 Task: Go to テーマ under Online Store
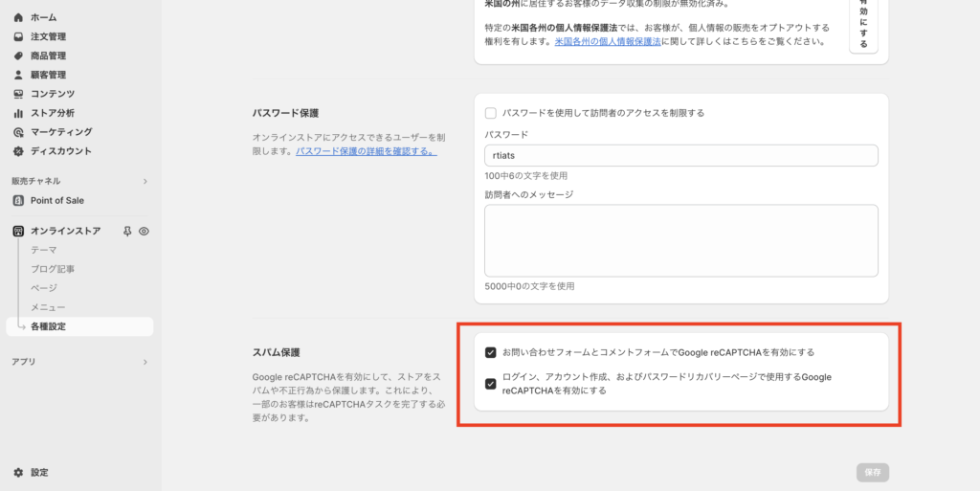[x=44, y=250]
